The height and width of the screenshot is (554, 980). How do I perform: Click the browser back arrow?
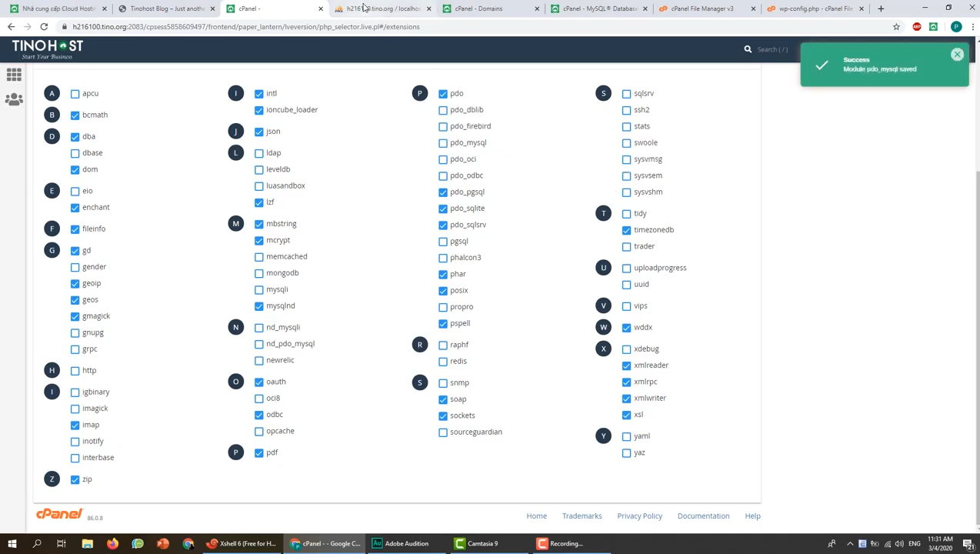coord(11,27)
